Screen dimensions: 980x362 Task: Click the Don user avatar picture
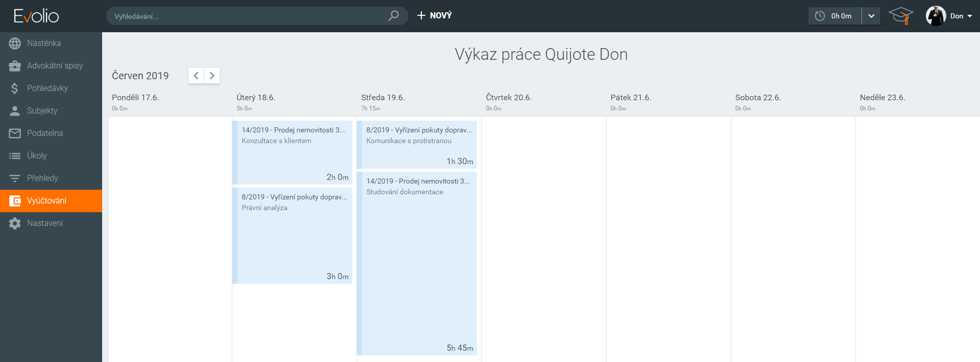click(x=936, y=16)
